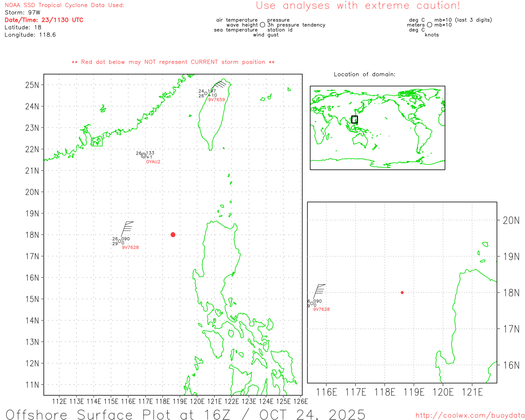525x420 pixels.
Task: Select the OYAU2 station circle marker
Action: 144,155
